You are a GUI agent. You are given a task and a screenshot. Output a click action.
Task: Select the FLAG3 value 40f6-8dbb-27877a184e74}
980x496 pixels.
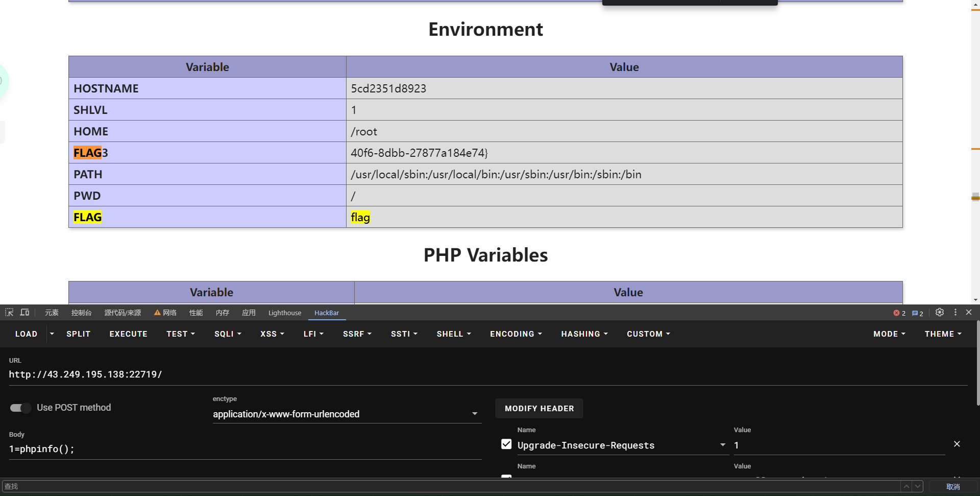[419, 153]
